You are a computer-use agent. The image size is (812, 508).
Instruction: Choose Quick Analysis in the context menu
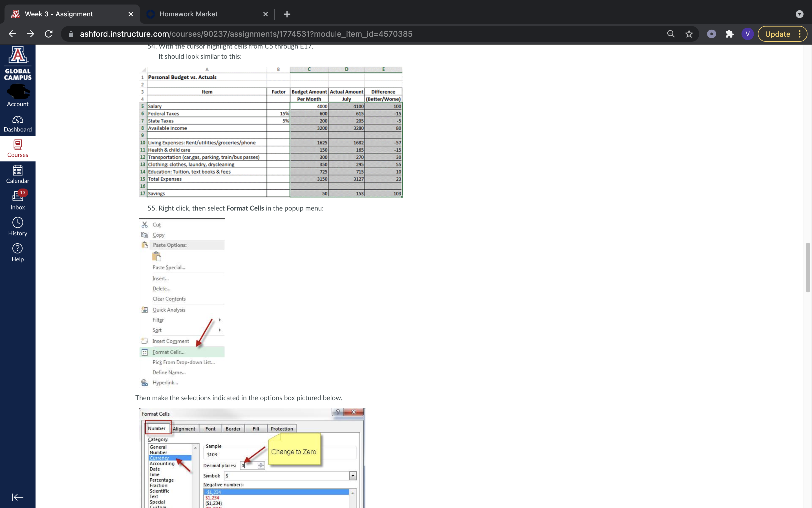coord(169,310)
